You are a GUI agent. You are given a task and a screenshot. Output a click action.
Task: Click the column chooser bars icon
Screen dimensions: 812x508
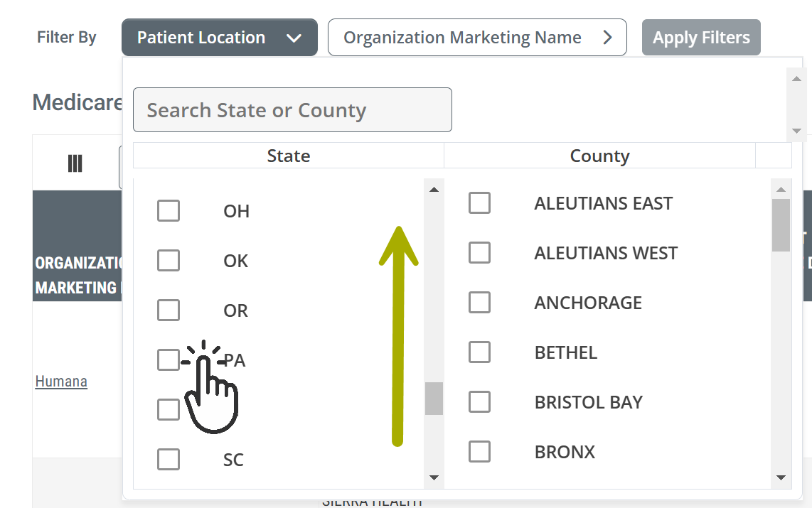pyautogui.click(x=75, y=163)
